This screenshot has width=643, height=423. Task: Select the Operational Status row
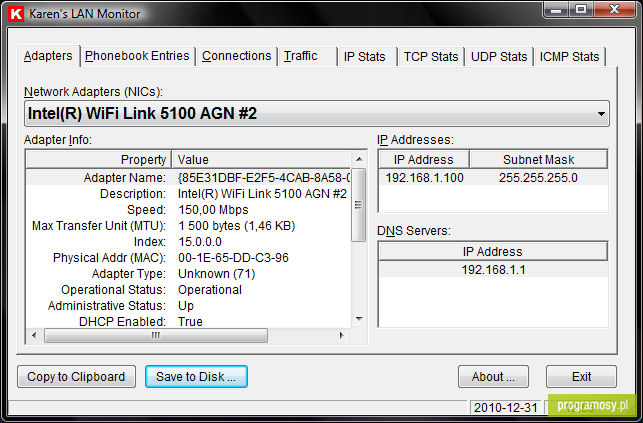(189, 289)
